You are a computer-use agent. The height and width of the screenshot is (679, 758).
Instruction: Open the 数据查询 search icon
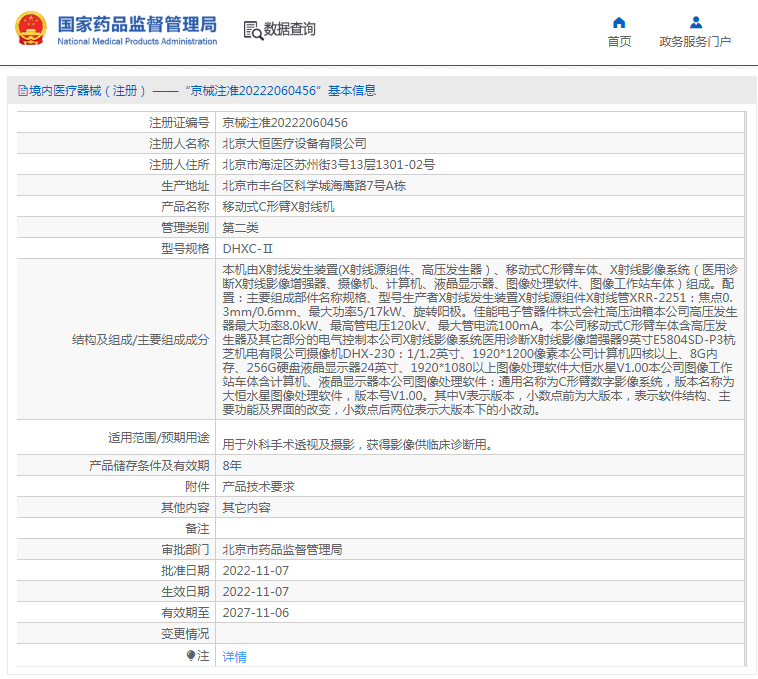click(253, 30)
